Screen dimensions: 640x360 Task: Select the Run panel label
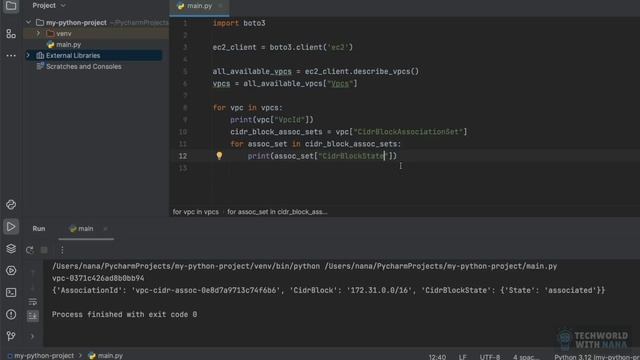coord(39,229)
